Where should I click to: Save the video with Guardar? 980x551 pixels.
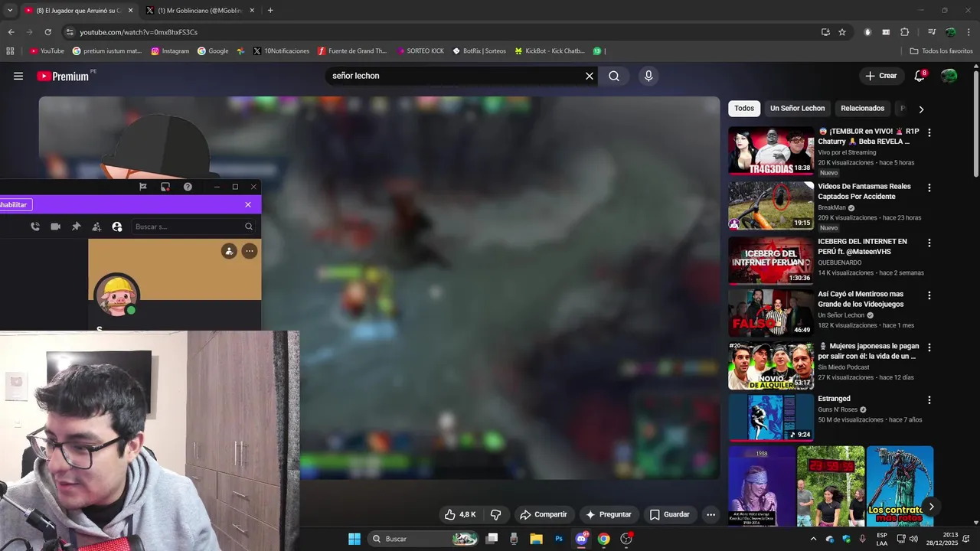click(670, 514)
